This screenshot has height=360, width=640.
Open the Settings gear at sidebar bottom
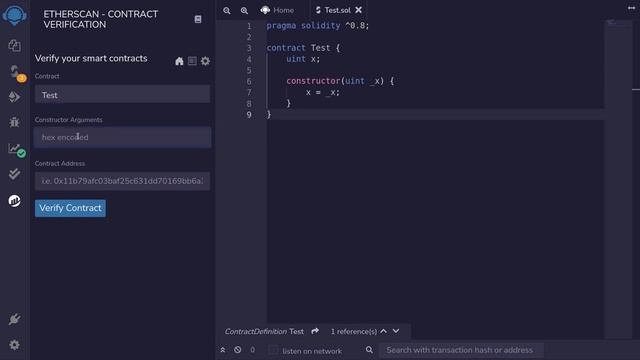click(x=14, y=345)
